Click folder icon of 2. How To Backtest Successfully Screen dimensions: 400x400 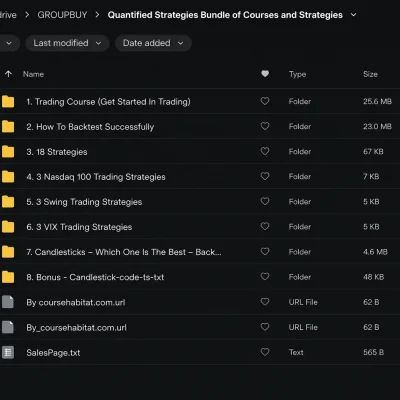pos(8,126)
